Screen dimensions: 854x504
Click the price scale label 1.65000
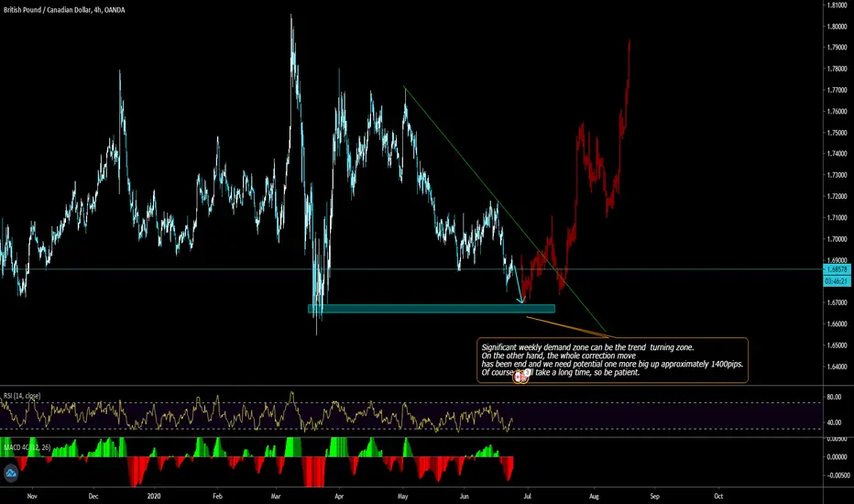[837, 345]
